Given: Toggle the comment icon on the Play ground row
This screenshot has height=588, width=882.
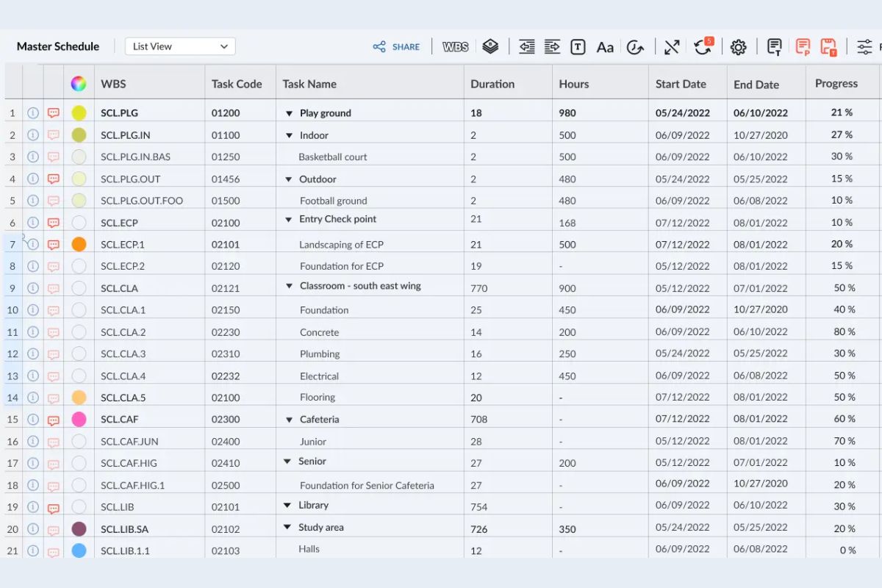Looking at the screenshot, I should coord(52,112).
